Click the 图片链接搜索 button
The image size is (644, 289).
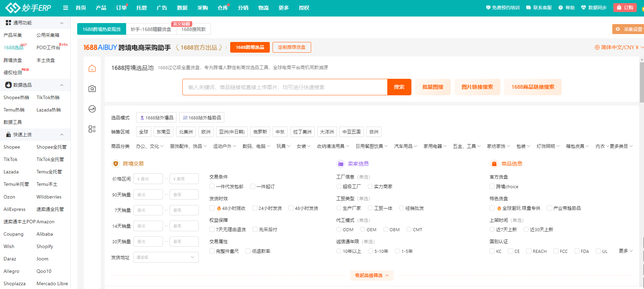[477, 87]
